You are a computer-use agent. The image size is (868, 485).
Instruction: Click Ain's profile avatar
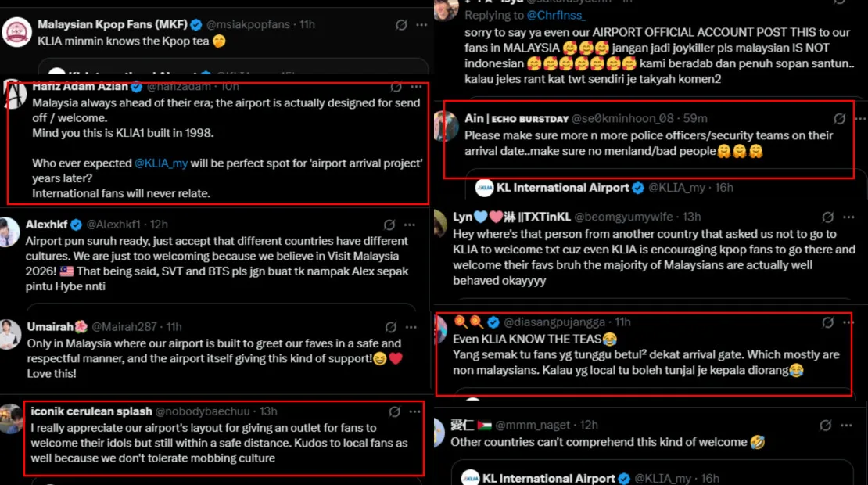(x=446, y=126)
